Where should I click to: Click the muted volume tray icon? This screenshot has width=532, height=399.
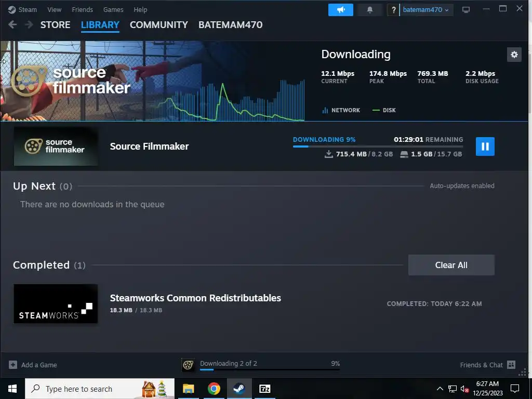pos(464,389)
